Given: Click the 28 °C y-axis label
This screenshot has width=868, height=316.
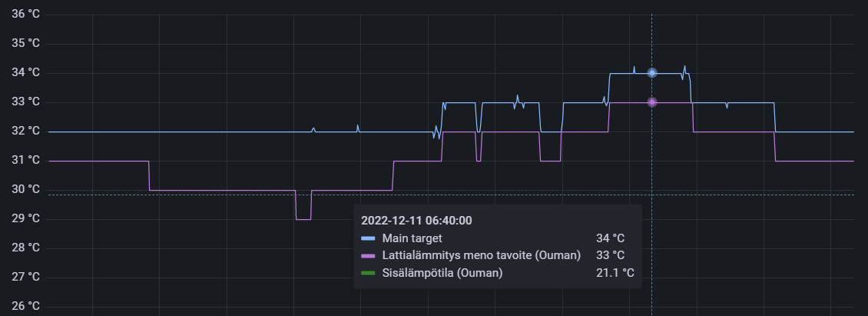Looking at the screenshot, I should [25, 248].
